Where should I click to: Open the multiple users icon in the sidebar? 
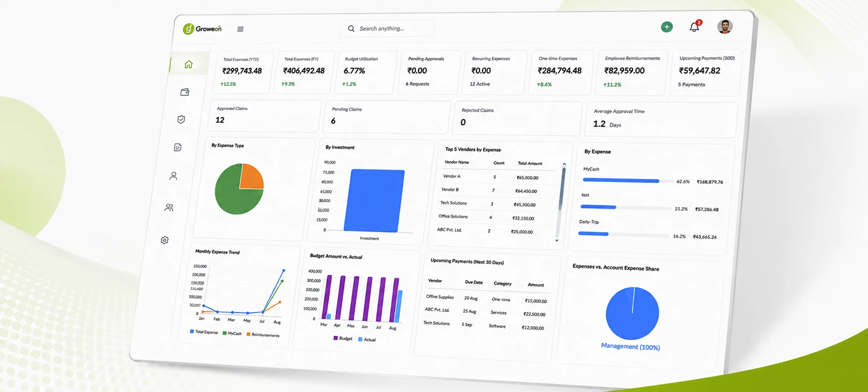click(169, 208)
